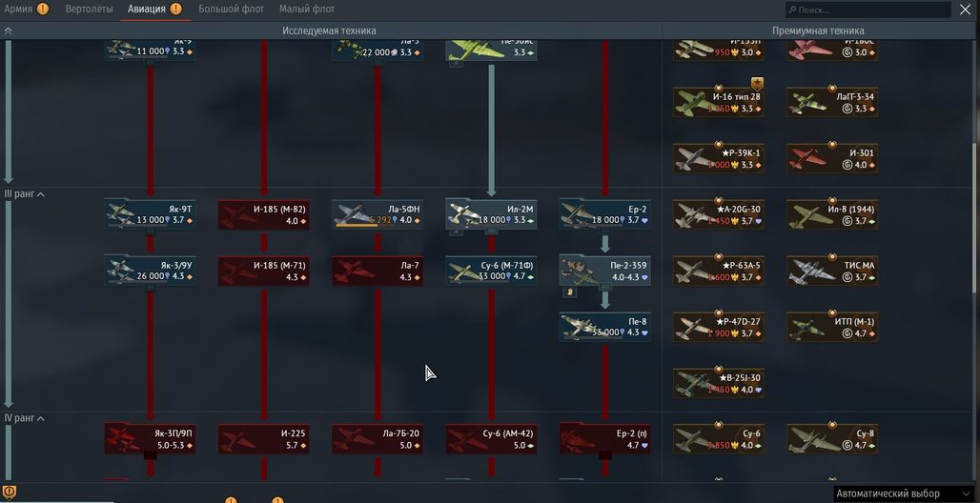Open the Армия tab

[x=18, y=9]
